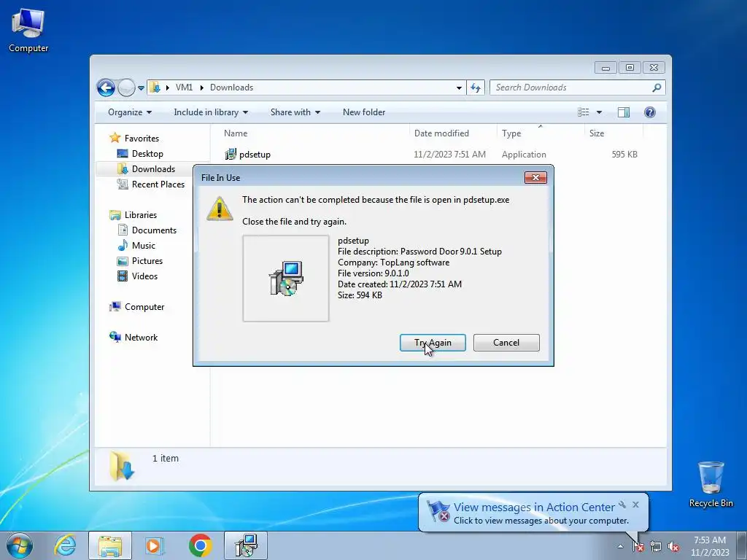Click the Downloads folder details pane icon

point(122,466)
